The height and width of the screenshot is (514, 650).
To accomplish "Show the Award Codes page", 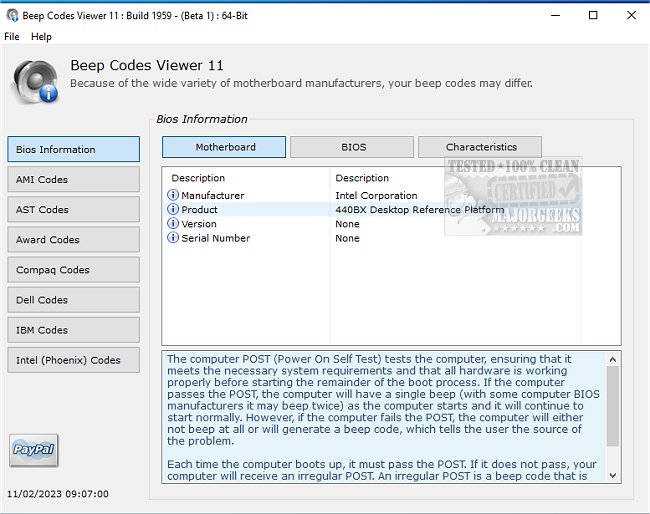I will point(73,240).
